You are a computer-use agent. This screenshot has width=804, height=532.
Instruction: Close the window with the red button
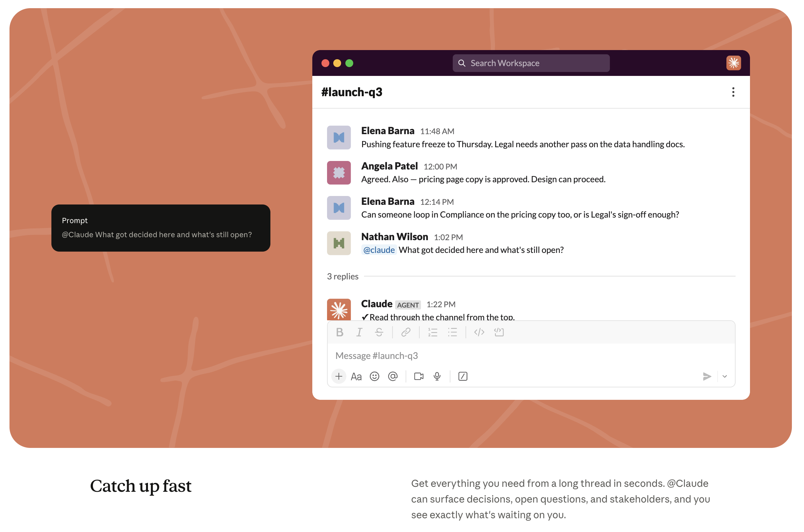click(325, 63)
